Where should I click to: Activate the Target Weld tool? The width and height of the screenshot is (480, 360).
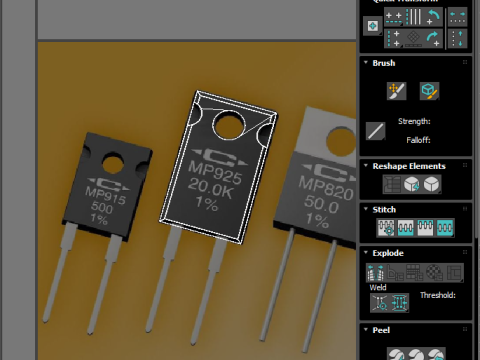tap(380, 303)
